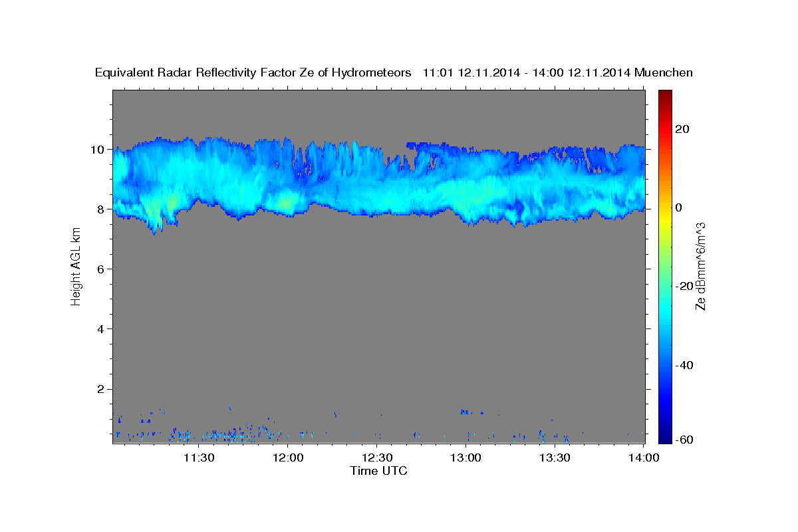Click the dark red top of the colorbar
The image size is (798, 532).
(666, 95)
